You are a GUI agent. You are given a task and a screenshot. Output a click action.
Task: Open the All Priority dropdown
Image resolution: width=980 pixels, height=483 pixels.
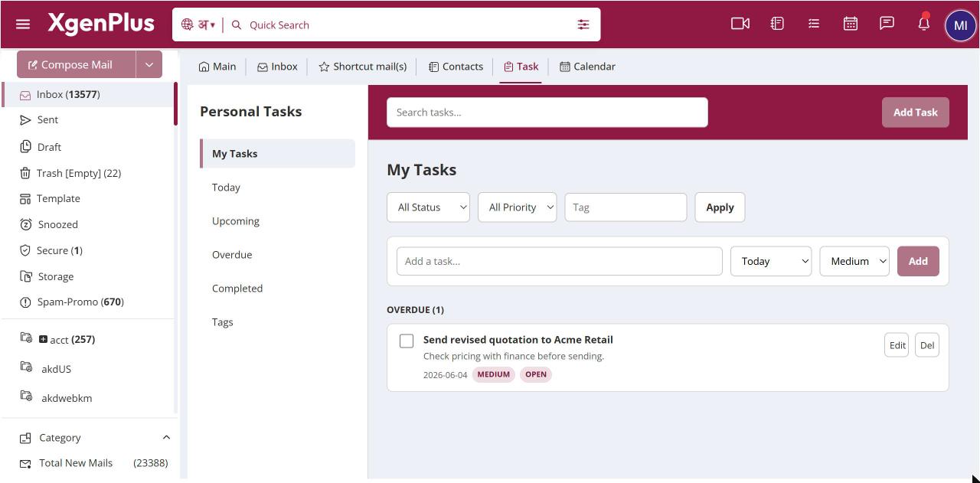(x=517, y=207)
